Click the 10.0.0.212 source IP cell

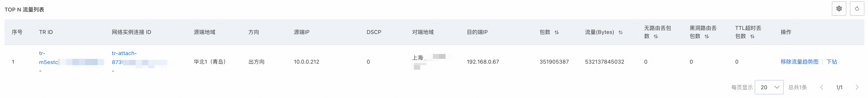coord(306,62)
